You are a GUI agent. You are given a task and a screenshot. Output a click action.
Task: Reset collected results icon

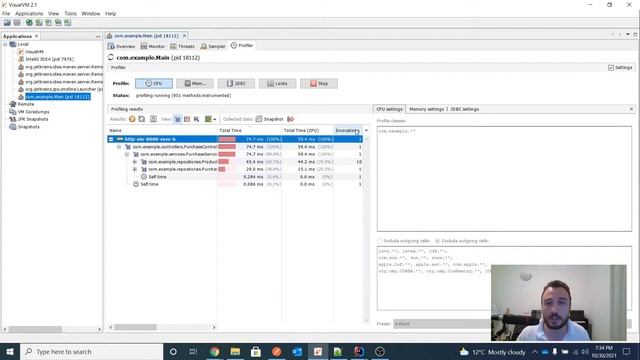click(x=153, y=119)
